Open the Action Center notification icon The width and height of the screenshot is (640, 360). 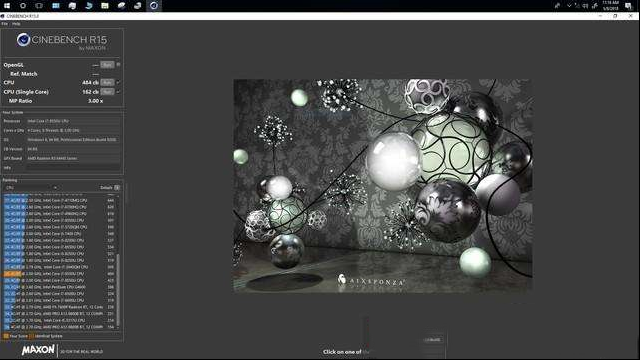click(629, 6)
